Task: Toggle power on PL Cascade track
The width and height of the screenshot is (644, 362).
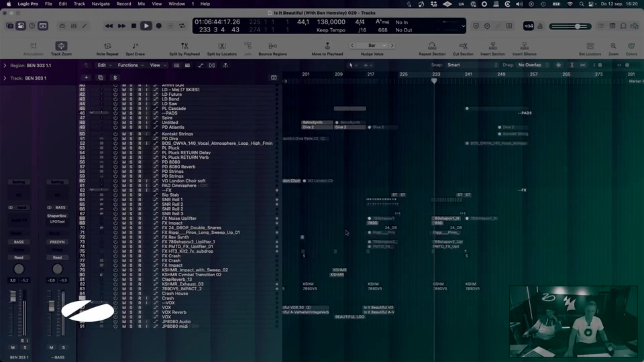Action: coord(115,109)
